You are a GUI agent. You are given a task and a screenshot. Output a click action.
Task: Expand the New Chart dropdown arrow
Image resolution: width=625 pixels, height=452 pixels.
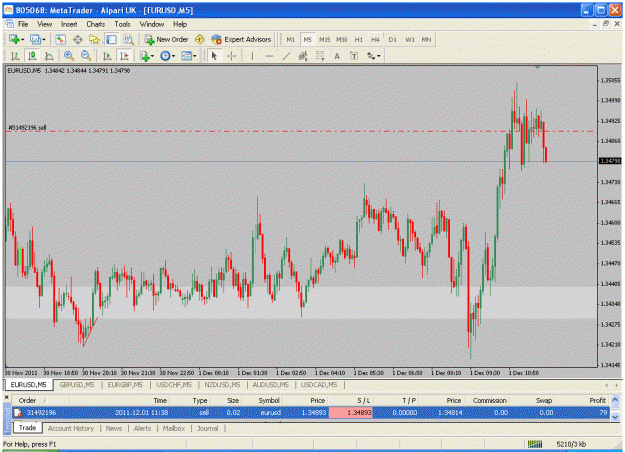[23, 40]
